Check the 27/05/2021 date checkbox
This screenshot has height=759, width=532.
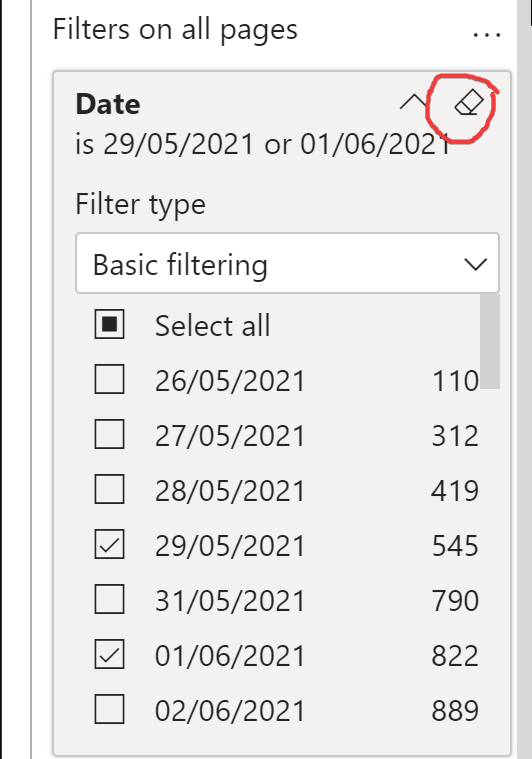[109, 434]
